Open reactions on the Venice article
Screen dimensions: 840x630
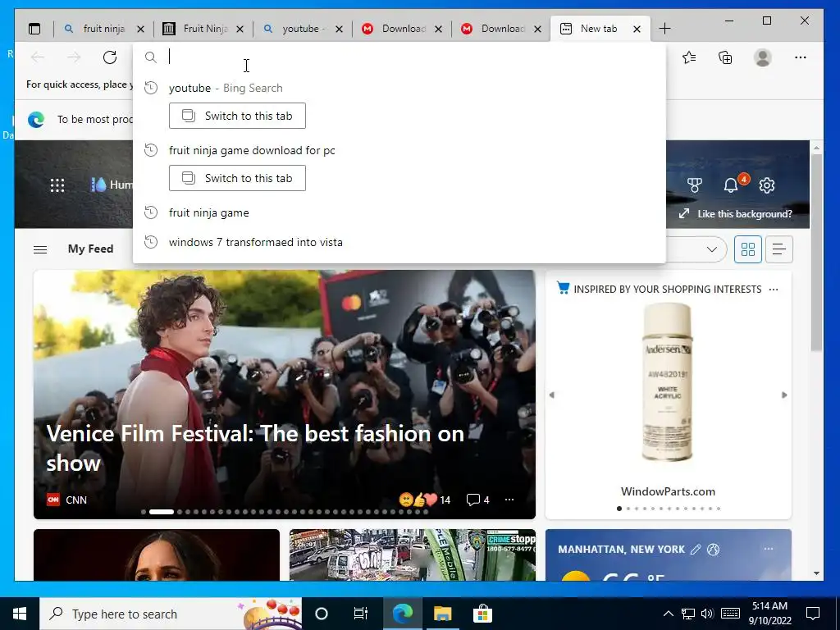point(425,500)
